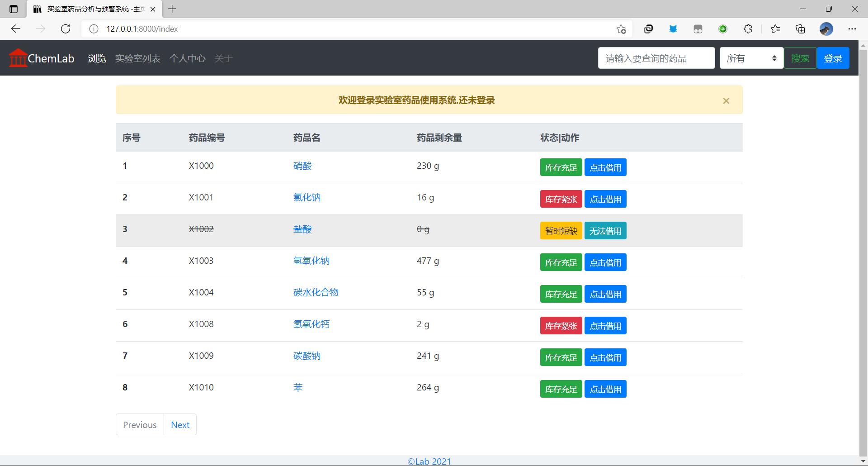This screenshot has width=868, height=466.
Task: Click the browser address bar URL
Action: [142, 29]
